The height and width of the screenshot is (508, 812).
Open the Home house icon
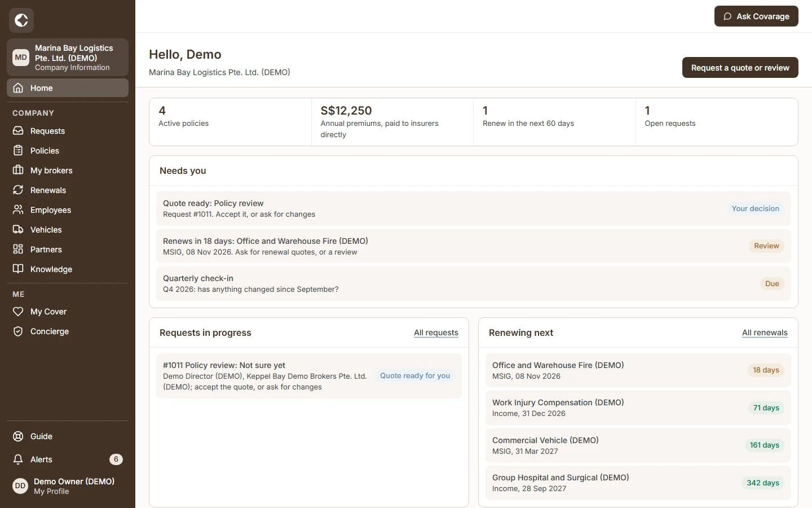click(x=18, y=88)
